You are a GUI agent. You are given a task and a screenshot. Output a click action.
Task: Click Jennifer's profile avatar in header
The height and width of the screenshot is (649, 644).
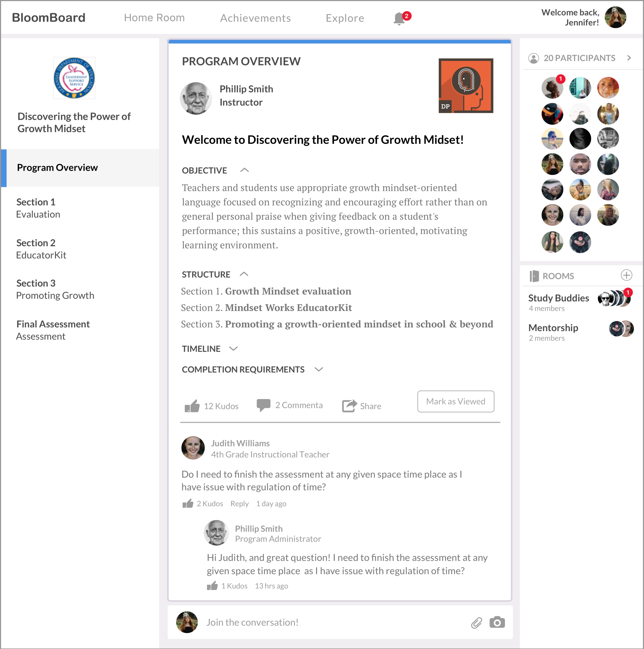point(615,17)
